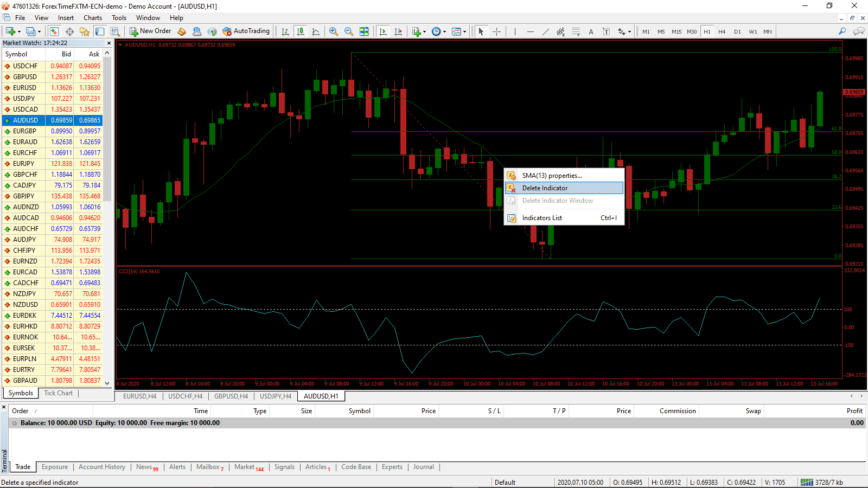Open a New Order window
Viewport: 868px width, 488px height.
[x=150, y=31]
